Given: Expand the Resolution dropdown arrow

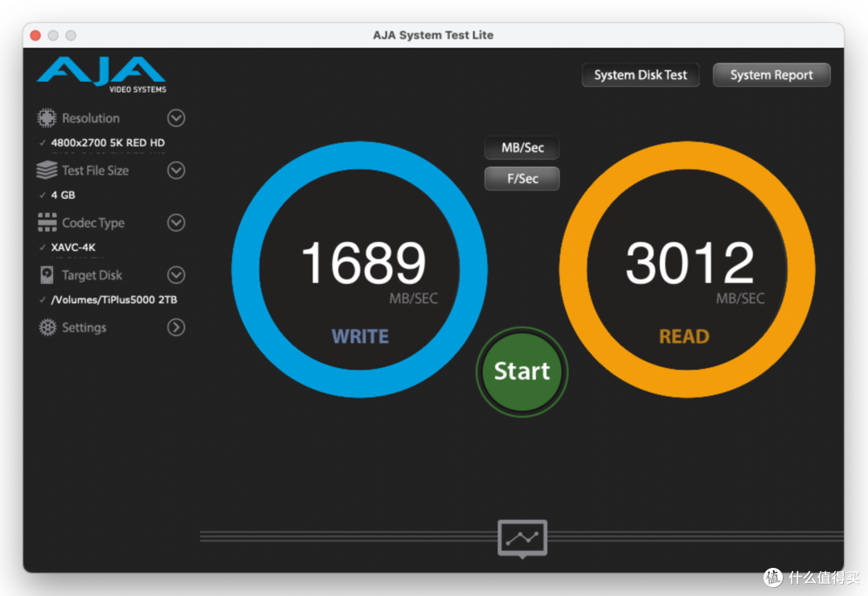Looking at the screenshot, I should click(x=176, y=118).
